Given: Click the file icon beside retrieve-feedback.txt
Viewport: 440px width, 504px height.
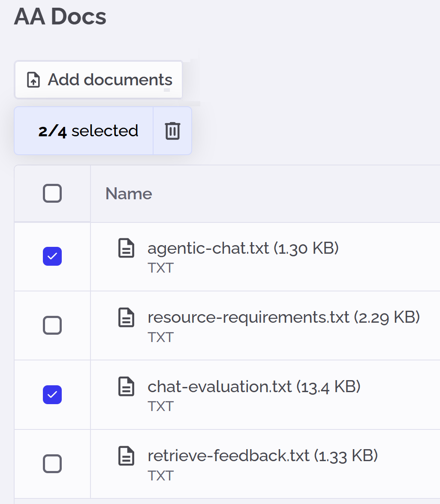Looking at the screenshot, I should tap(126, 456).
